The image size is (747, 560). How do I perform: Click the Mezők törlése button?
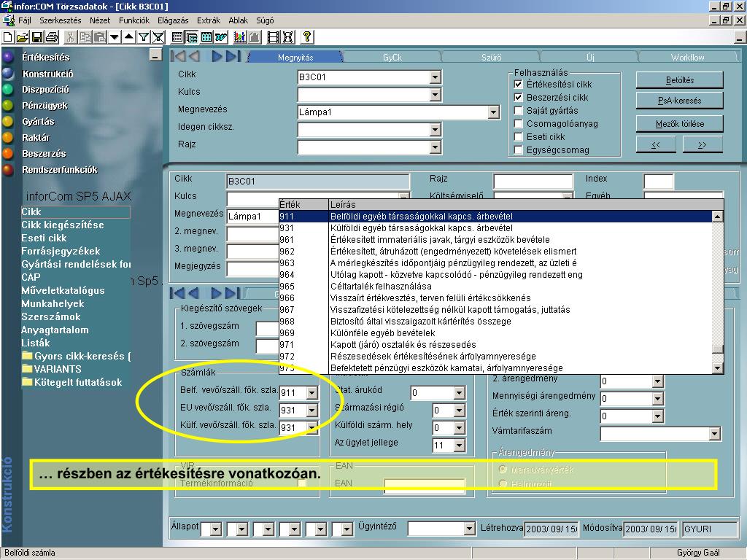point(679,124)
